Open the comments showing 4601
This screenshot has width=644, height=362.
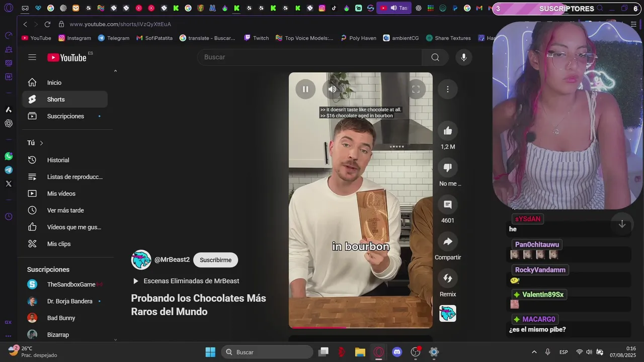447,205
